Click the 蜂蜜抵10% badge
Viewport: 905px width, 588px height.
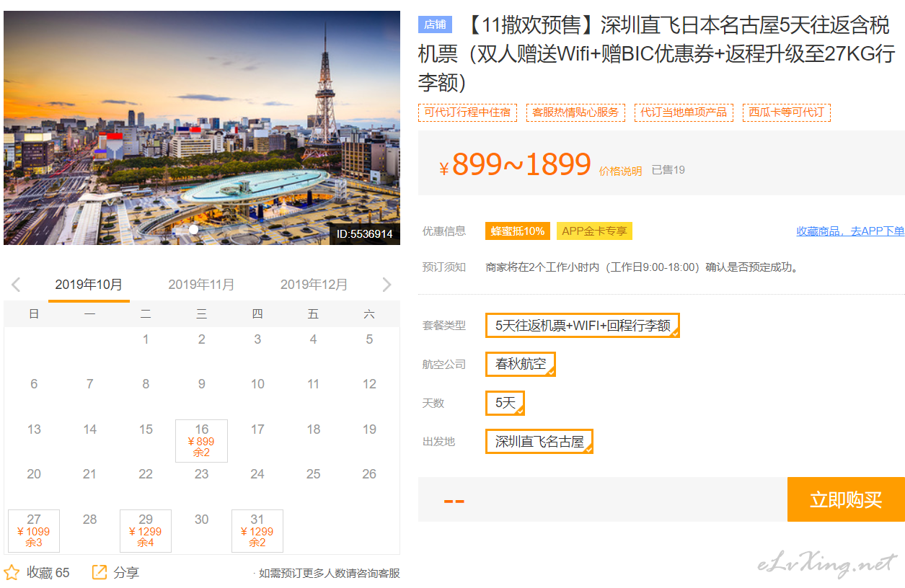tap(518, 231)
